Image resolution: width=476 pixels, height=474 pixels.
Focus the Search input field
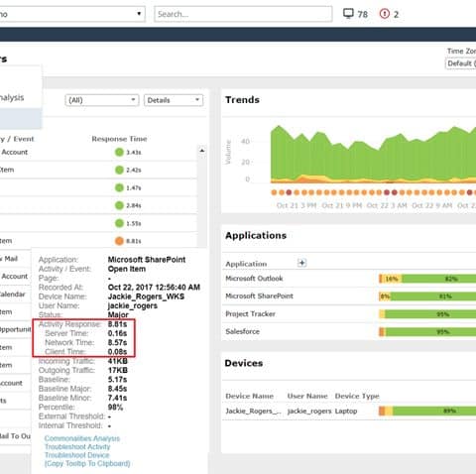coord(243,14)
